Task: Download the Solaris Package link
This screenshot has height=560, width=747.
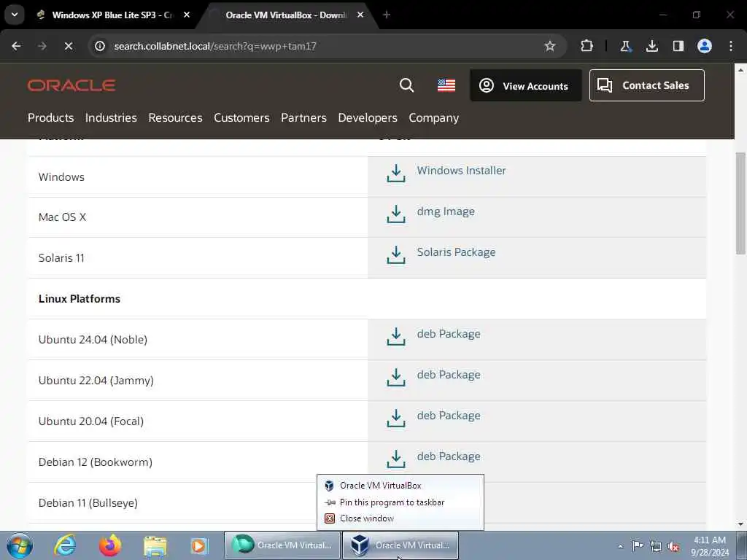Action: [456, 252]
